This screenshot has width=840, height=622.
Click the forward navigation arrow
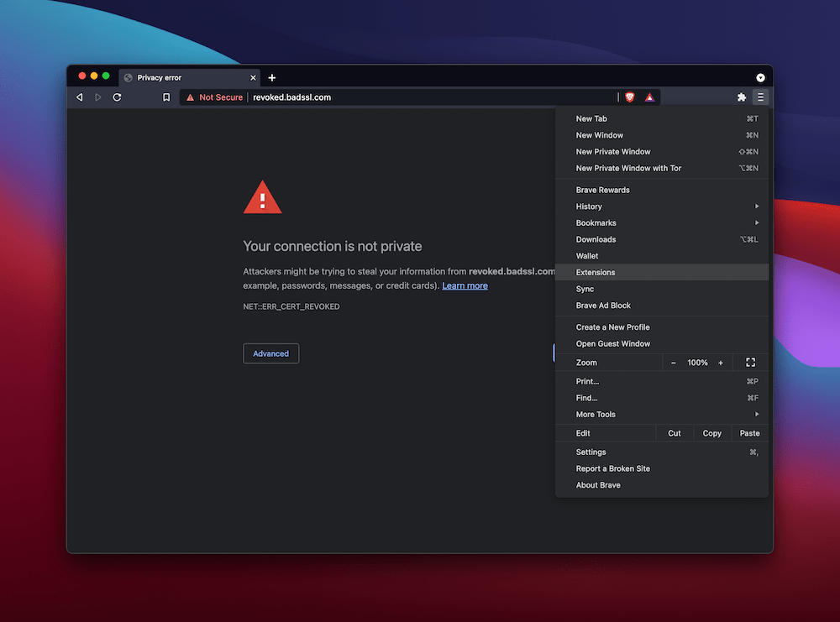pyautogui.click(x=97, y=97)
